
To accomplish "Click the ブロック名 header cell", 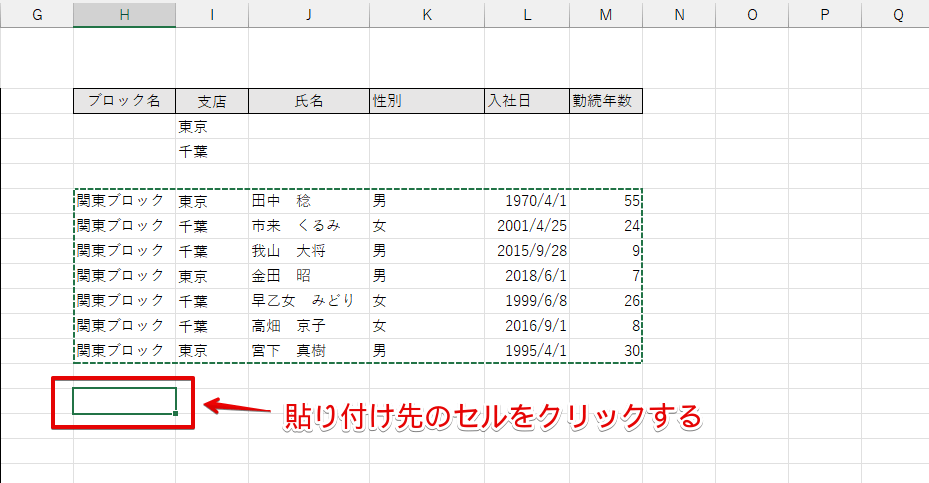I will (124, 101).
